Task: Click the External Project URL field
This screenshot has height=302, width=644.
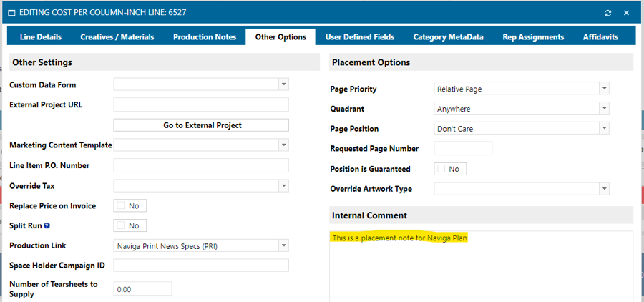Action: (x=201, y=105)
